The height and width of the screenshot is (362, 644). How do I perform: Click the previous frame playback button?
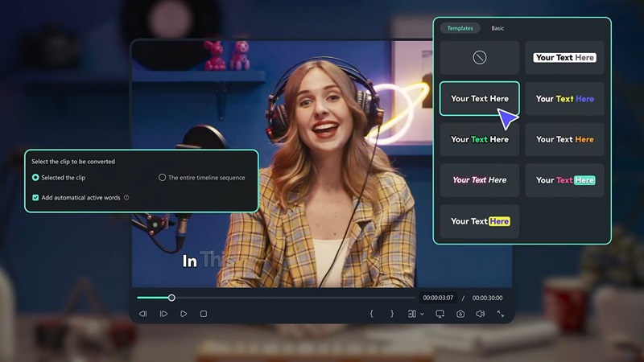142,314
